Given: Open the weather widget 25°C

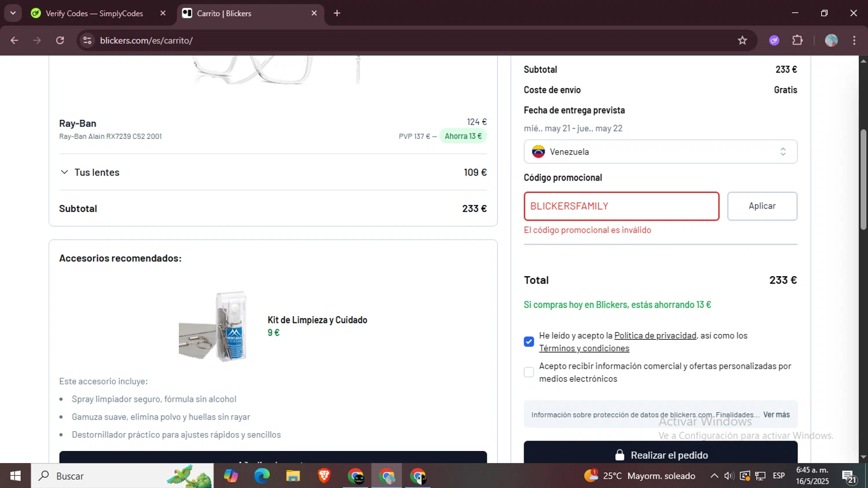Looking at the screenshot, I should click(639, 476).
